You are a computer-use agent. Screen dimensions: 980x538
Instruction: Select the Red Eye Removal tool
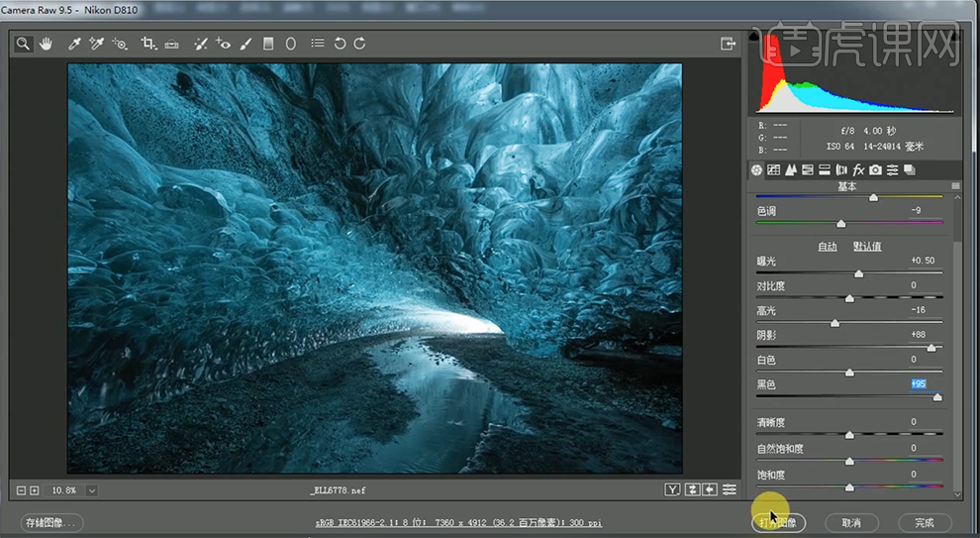coord(223,44)
